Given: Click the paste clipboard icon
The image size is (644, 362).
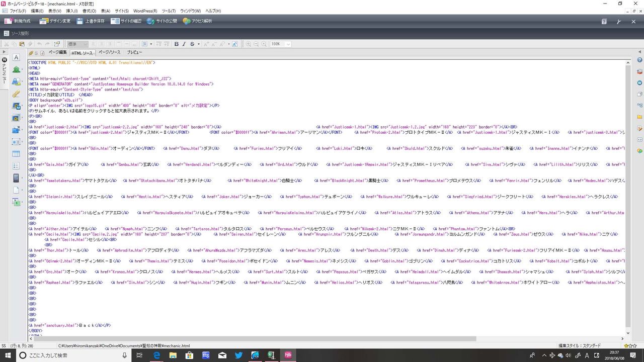Looking at the screenshot, I should 22,44.
